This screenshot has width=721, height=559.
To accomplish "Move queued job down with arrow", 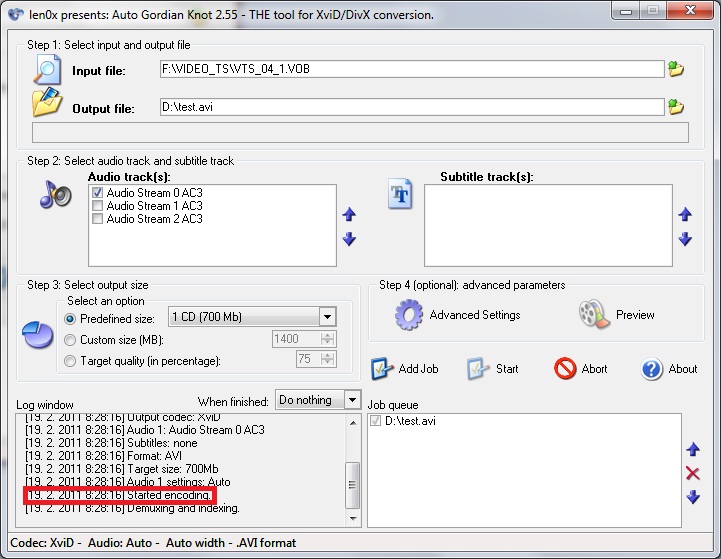I will 693,497.
